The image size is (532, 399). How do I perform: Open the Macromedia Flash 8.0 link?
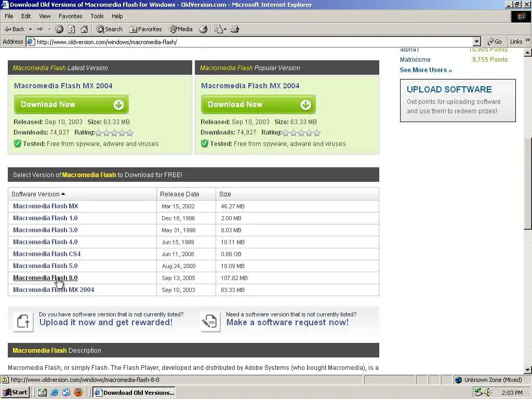(x=45, y=278)
